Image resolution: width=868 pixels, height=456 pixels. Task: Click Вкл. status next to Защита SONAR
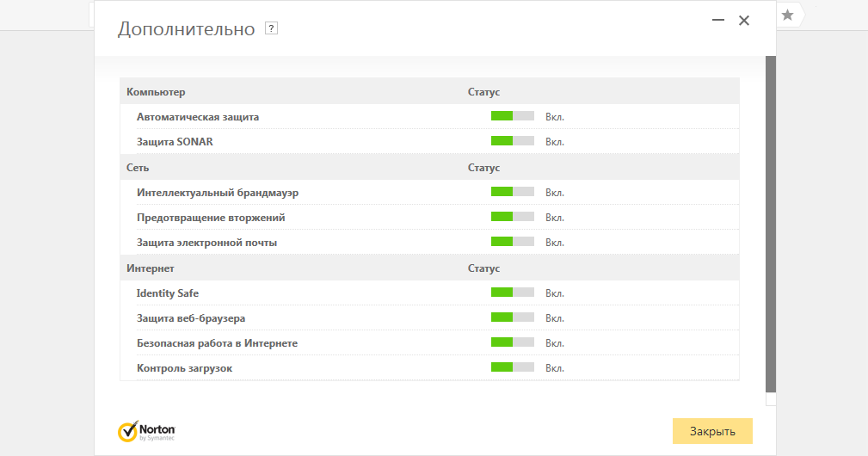coord(555,142)
